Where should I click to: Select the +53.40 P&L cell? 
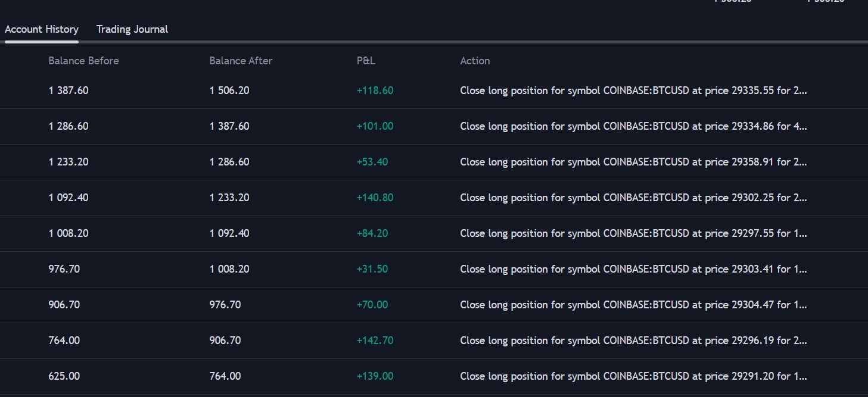click(372, 162)
